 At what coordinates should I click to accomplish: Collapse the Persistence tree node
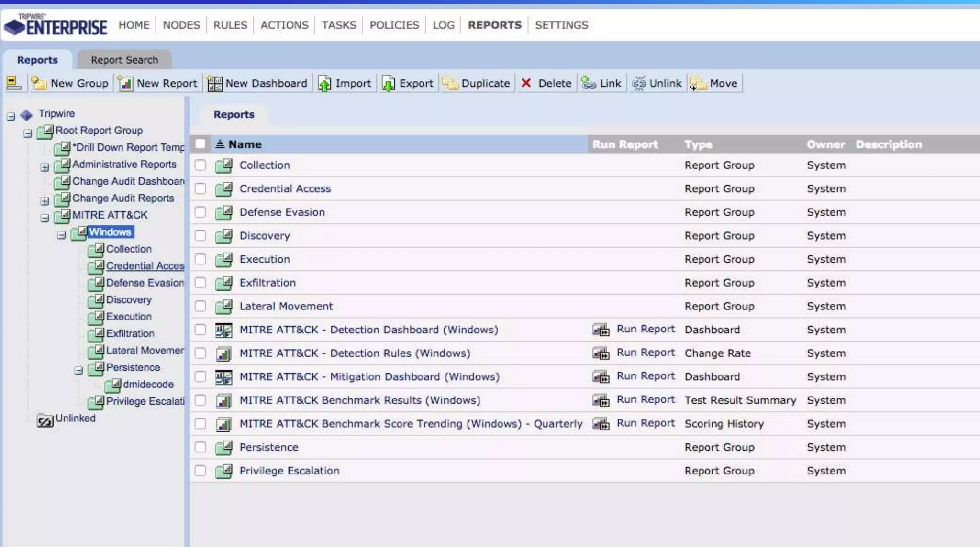(x=78, y=371)
